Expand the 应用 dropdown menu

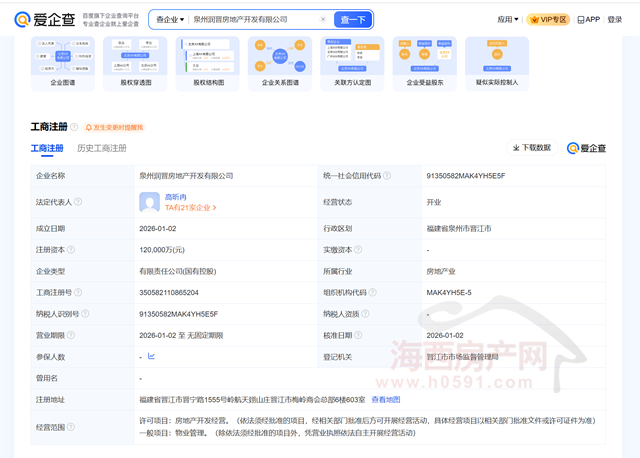(x=508, y=19)
